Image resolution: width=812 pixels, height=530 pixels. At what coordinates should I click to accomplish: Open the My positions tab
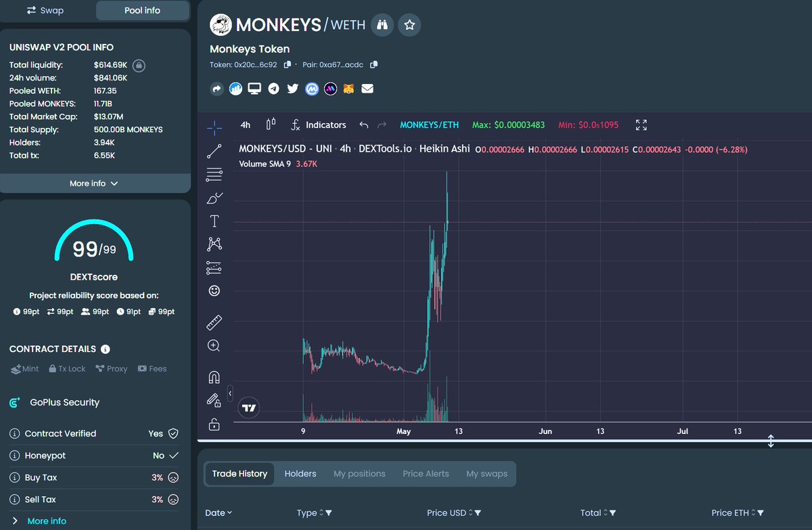[359, 474]
